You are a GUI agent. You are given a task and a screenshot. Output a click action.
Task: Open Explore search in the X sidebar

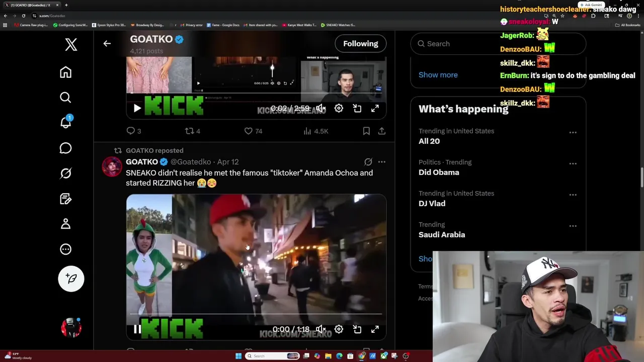[x=65, y=98]
